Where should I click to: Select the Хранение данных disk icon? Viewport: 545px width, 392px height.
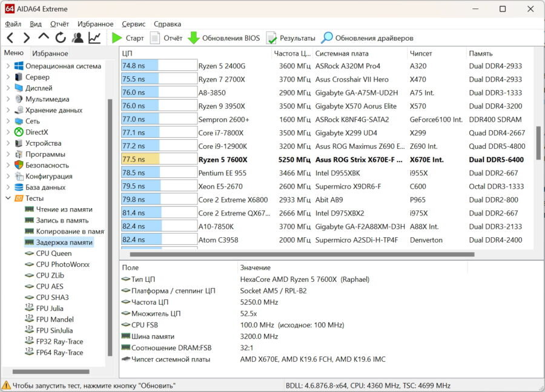[x=19, y=110]
